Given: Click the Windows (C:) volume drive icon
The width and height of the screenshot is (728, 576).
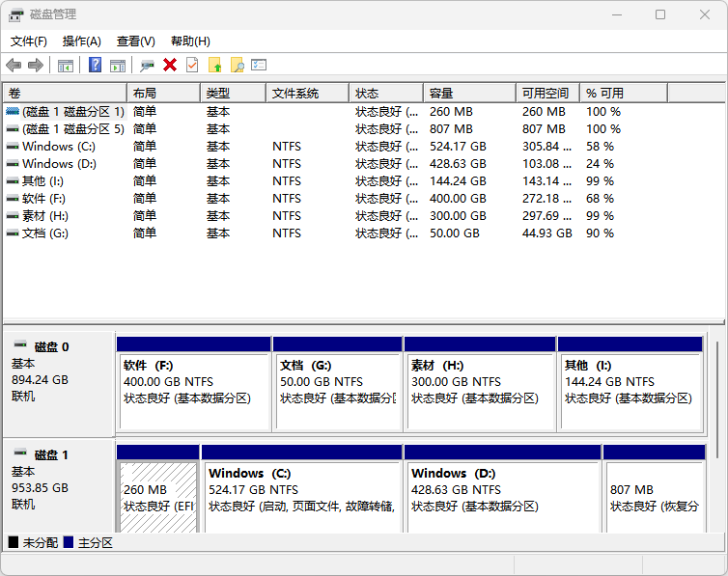Looking at the screenshot, I should click(13, 147).
